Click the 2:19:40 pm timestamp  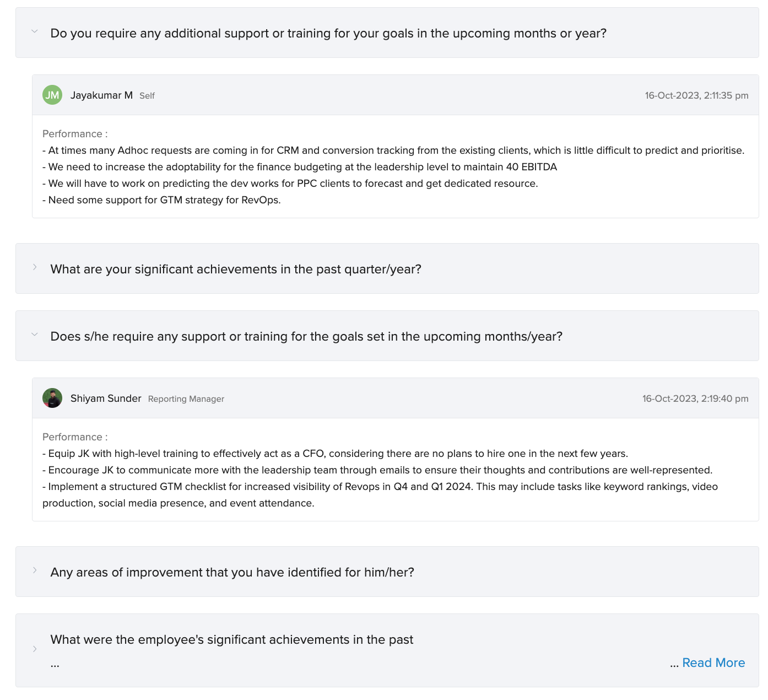click(695, 399)
